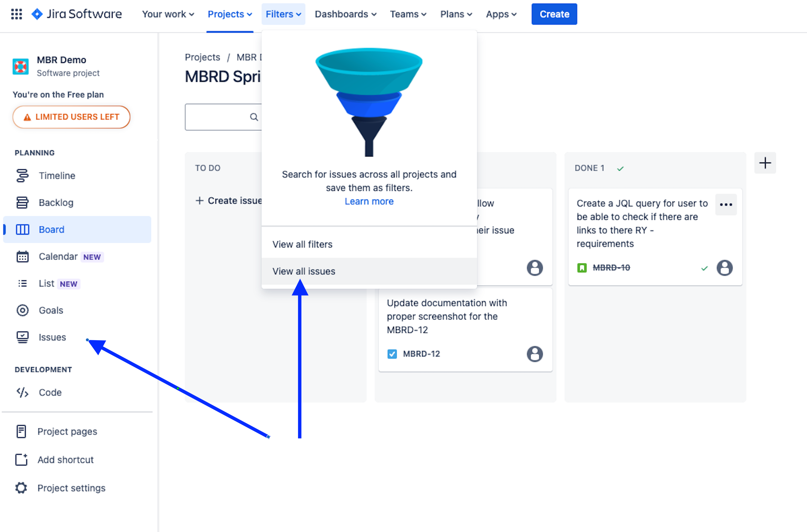Open the MBRD-10 card more actions menu
Image resolution: width=807 pixels, height=532 pixels.
(726, 205)
